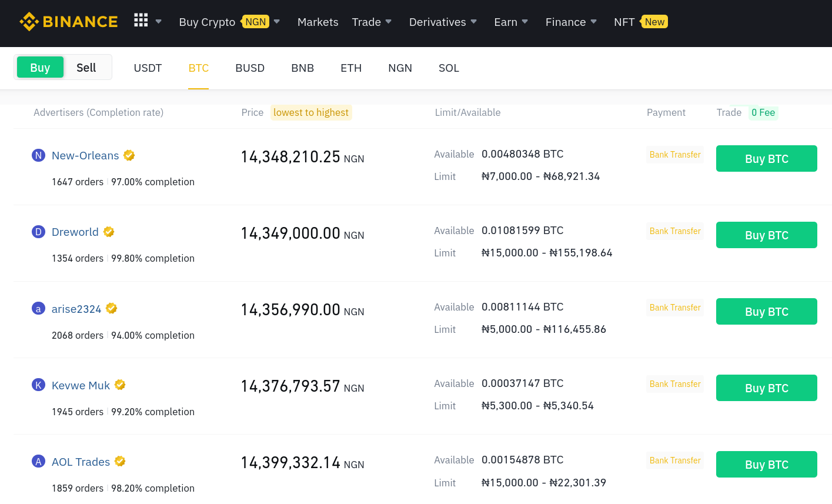Viewport: 832px width, 504px height.
Task: Click 99.80% completion text under Dreworld
Action: click(x=153, y=259)
